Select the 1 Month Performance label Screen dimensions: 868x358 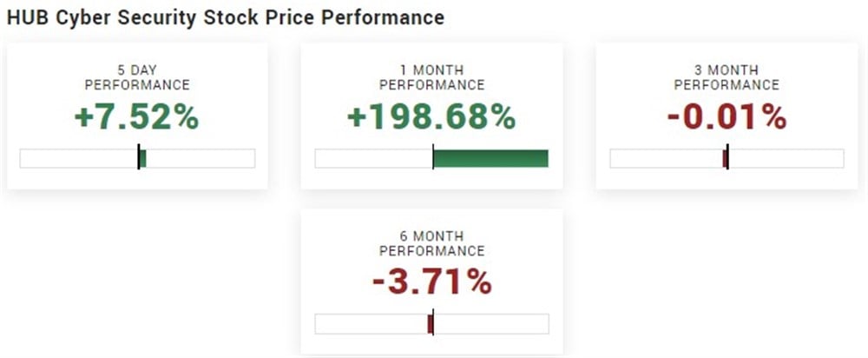pyautogui.click(x=431, y=77)
